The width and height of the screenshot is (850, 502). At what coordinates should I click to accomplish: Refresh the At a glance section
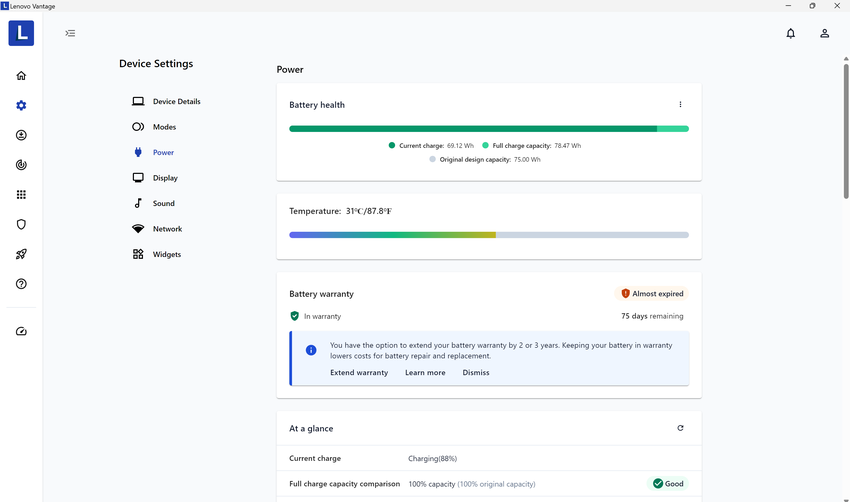[680, 428]
